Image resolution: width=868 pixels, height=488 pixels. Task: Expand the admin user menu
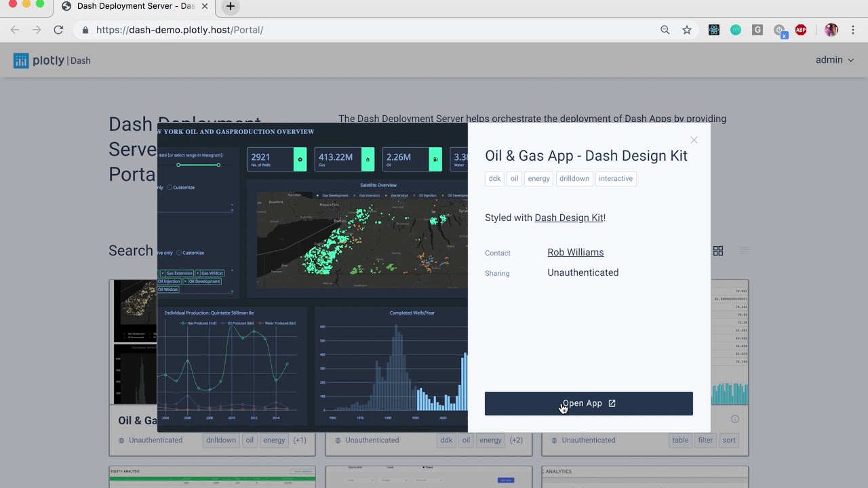[835, 60]
